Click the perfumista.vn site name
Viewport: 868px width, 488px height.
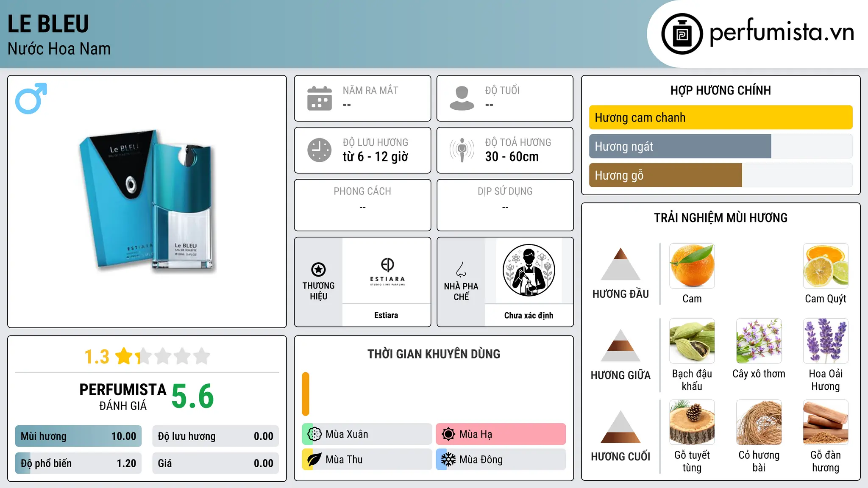pos(782,32)
